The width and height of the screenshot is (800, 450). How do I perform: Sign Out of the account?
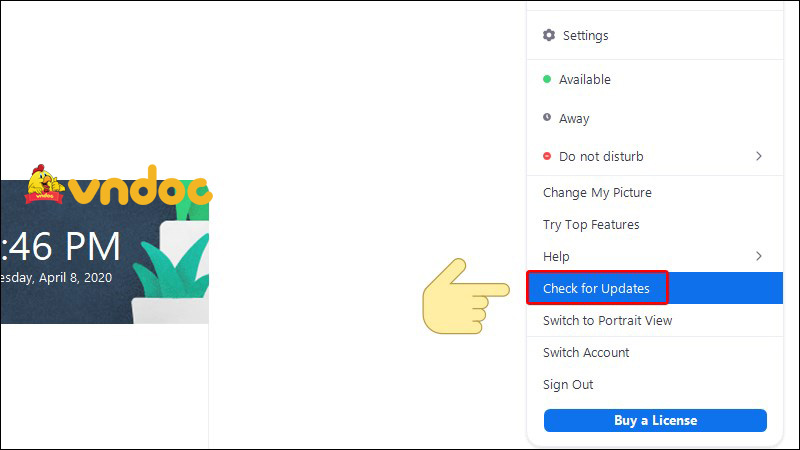[x=568, y=385]
